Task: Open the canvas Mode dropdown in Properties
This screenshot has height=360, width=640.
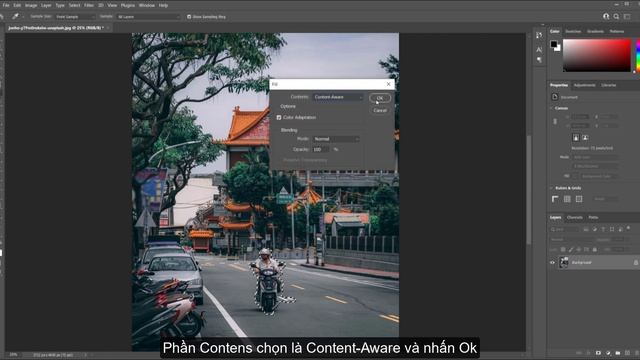Action: coord(595,157)
